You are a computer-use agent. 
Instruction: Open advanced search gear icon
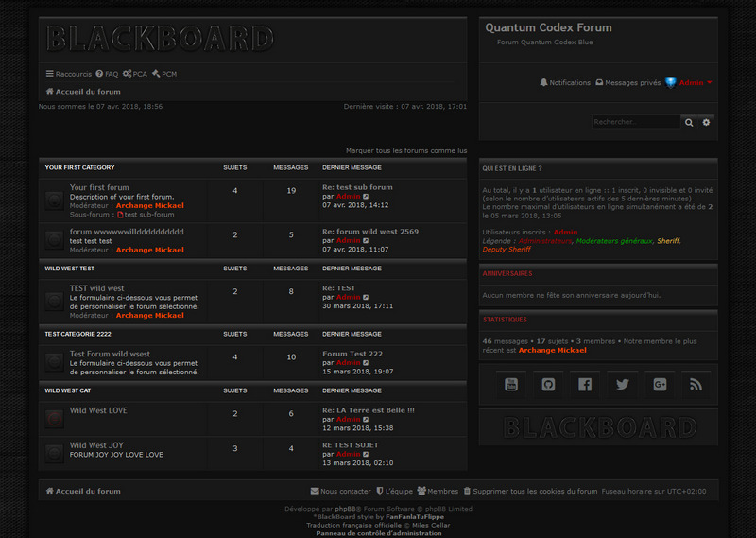click(x=707, y=122)
